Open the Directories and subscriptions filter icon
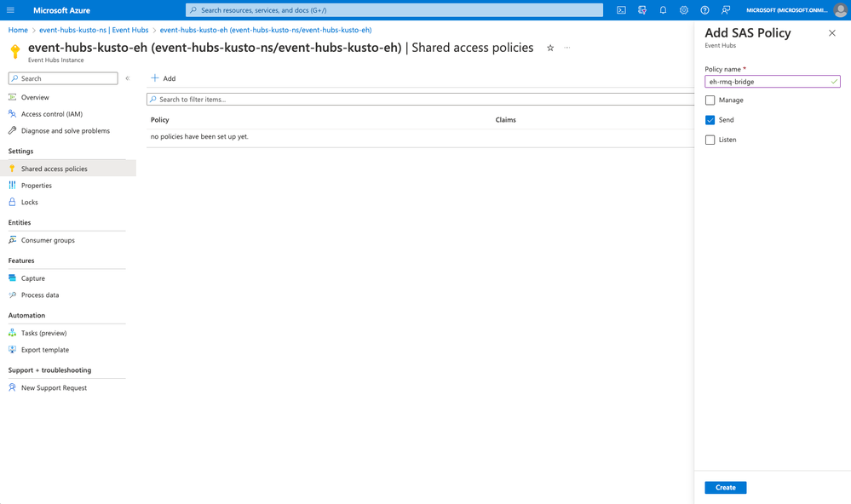The height and width of the screenshot is (504, 851). click(642, 10)
